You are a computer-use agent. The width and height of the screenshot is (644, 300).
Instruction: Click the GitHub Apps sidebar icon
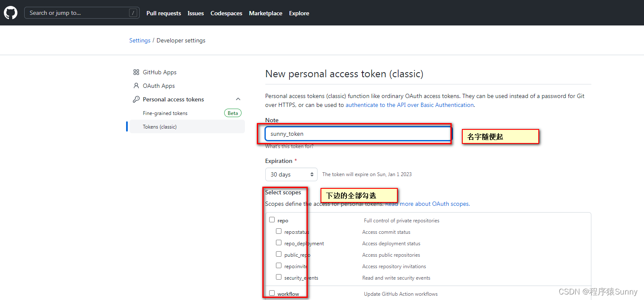click(136, 72)
